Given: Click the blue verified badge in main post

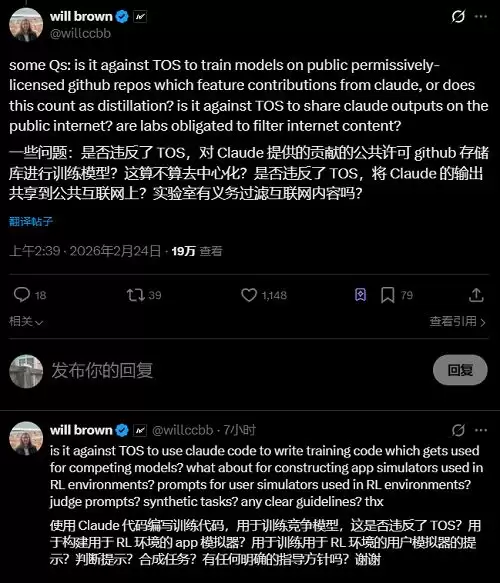Looking at the screenshot, I should pos(122,16).
